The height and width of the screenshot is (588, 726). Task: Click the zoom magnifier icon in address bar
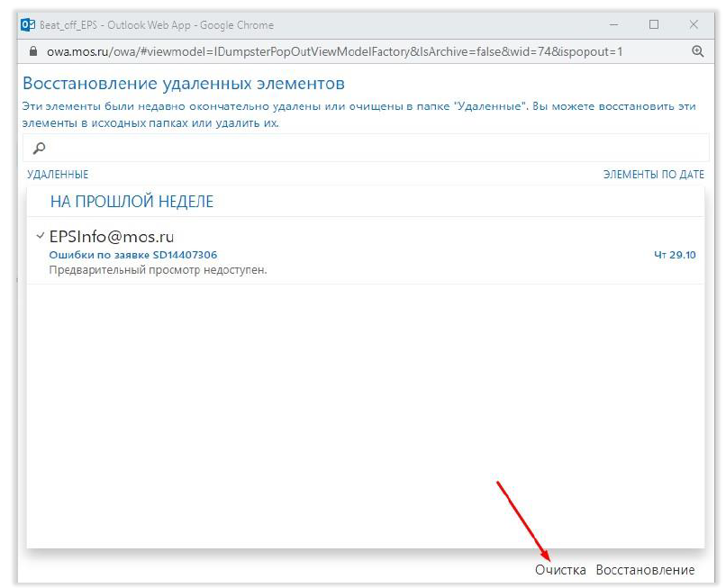tap(697, 52)
